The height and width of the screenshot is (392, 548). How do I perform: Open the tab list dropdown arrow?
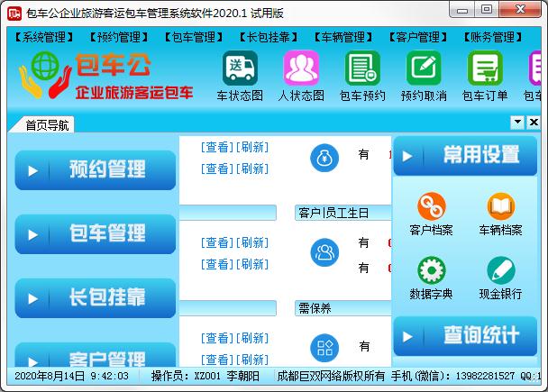pos(519,123)
